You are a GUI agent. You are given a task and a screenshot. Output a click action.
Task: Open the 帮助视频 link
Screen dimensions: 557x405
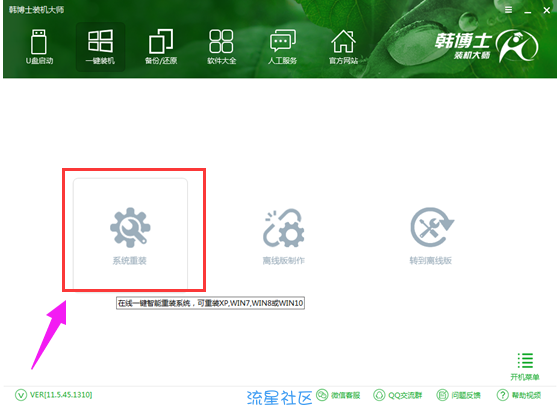point(519,395)
